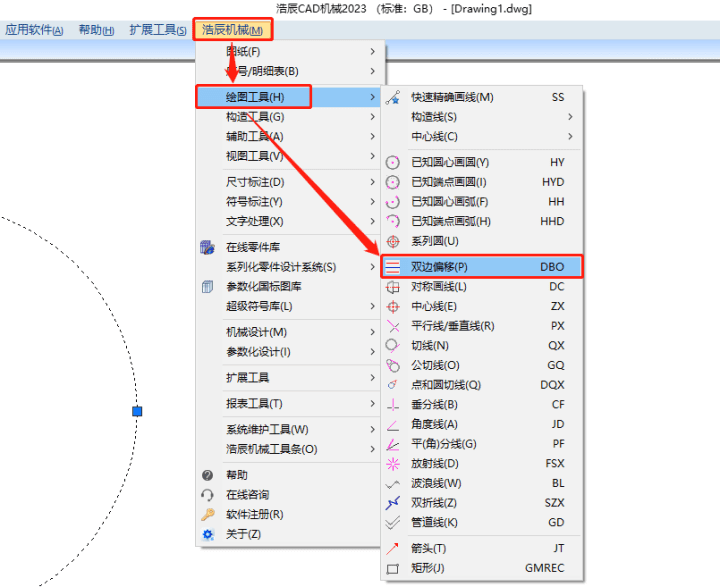Open 系统维护工具(W) menu entry
Screen dimensions: 720x587
[288, 430]
